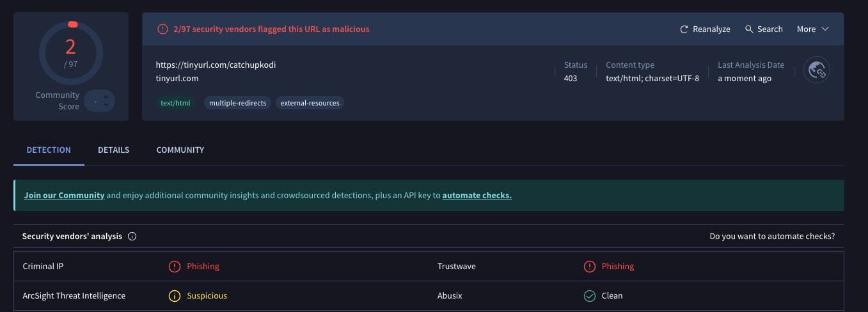Click the green clean checkmark for Abusix
This screenshot has width=868, height=312.
tap(589, 296)
